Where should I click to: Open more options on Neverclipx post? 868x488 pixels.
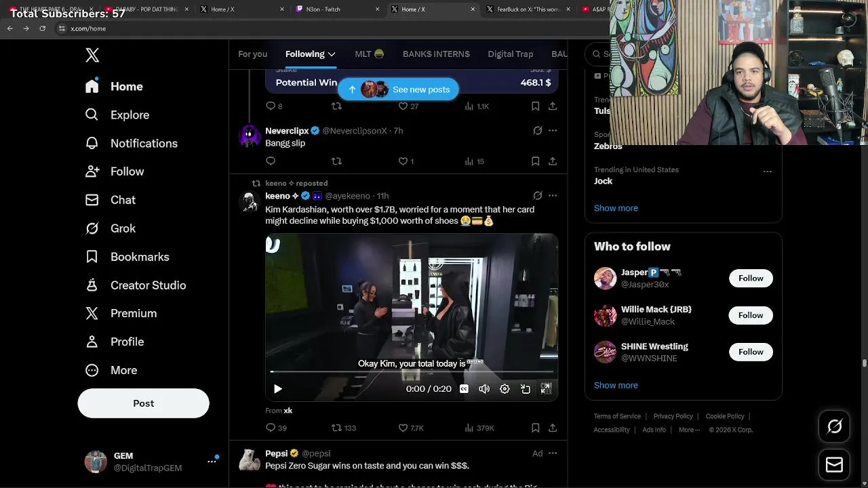click(553, 131)
